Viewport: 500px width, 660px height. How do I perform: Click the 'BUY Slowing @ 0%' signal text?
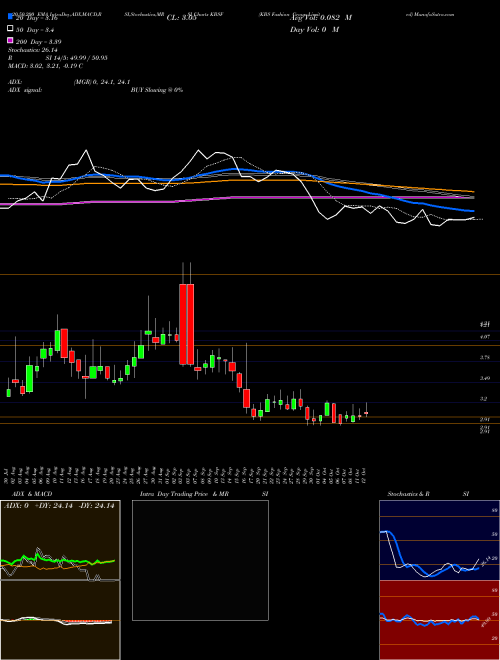click(157, 90)
